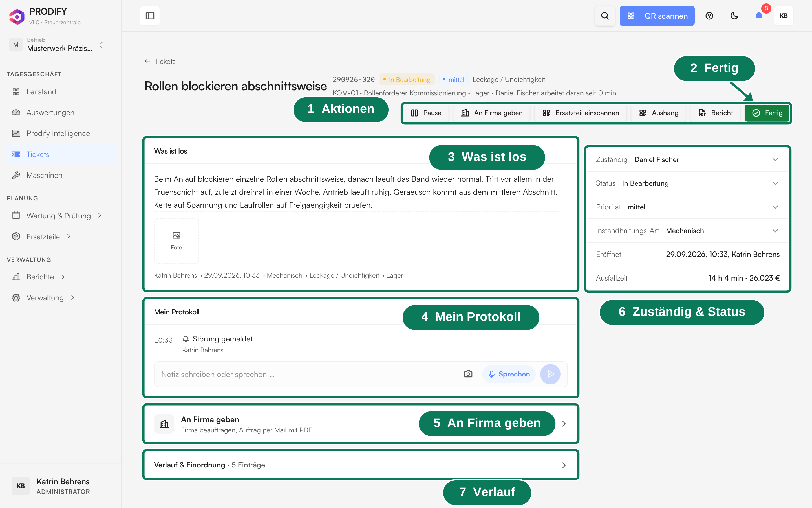812x508 pixels.
Task: Open notifications bell with badge 8
Action: [x=759, y=16]
